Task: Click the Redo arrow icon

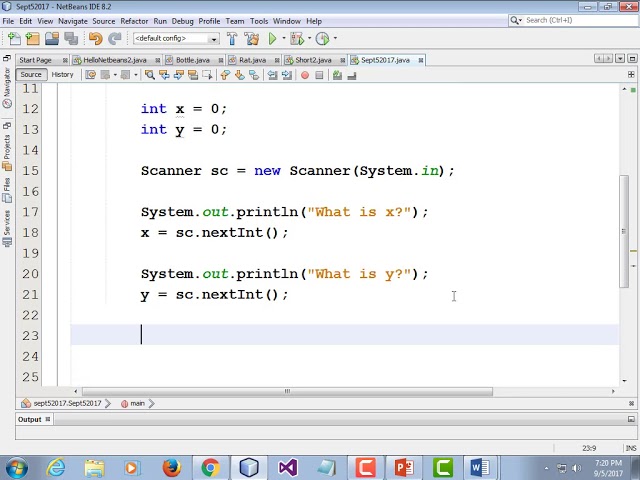Action: coord(115,38)
